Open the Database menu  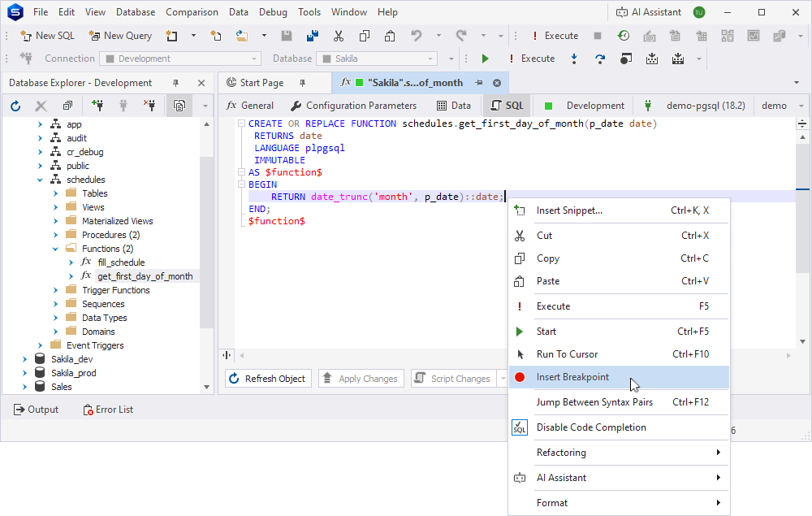click(136, 12)
